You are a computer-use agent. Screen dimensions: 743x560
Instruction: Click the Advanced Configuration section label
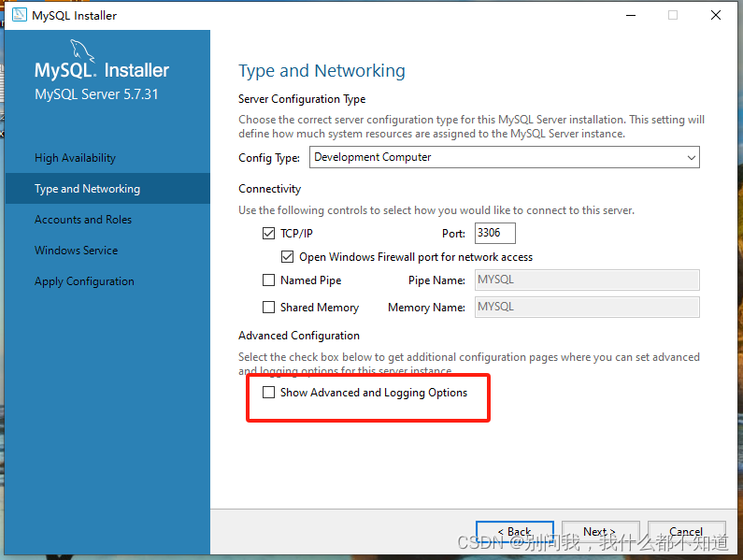click(x=299, y=336)
